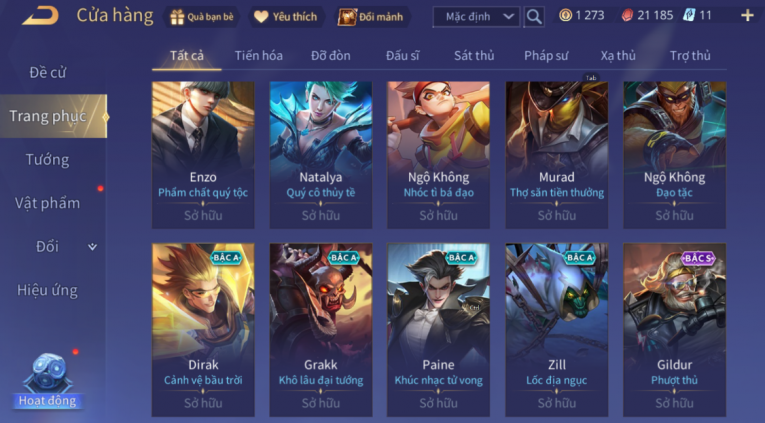
Task: Open the Murad Thợ săn tiền thưởng skin
Action: click(557, 155)
